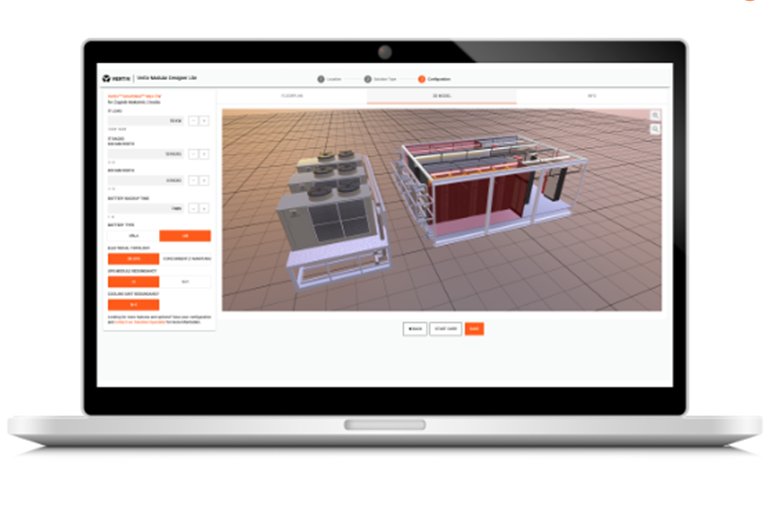Click the Start Over button
770x510 pixels.
click(x=445, y=328)
